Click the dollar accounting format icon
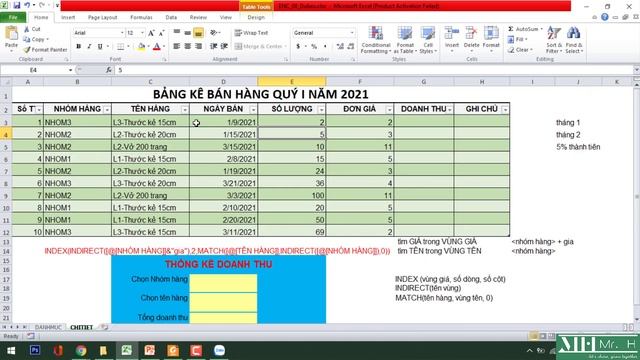 point(298,47)
